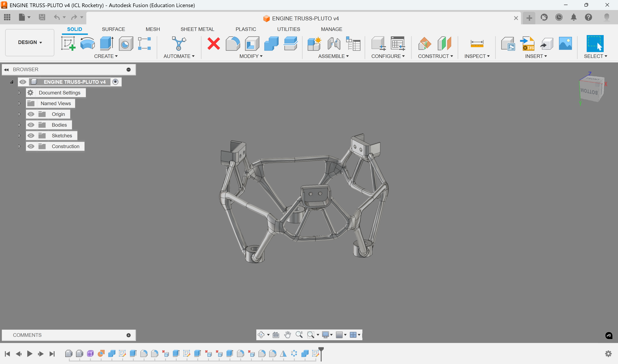Open the DESIGN workspace dropdown

coord(30,42)
